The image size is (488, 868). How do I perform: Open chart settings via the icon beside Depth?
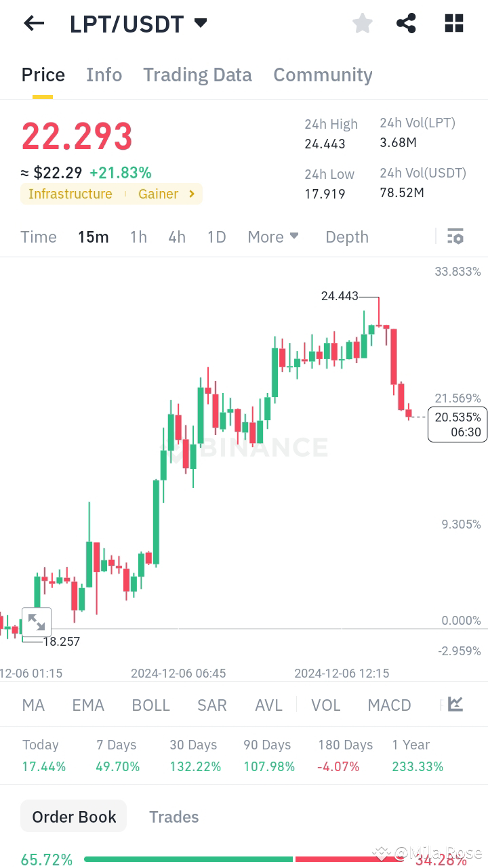coord(455,236)
